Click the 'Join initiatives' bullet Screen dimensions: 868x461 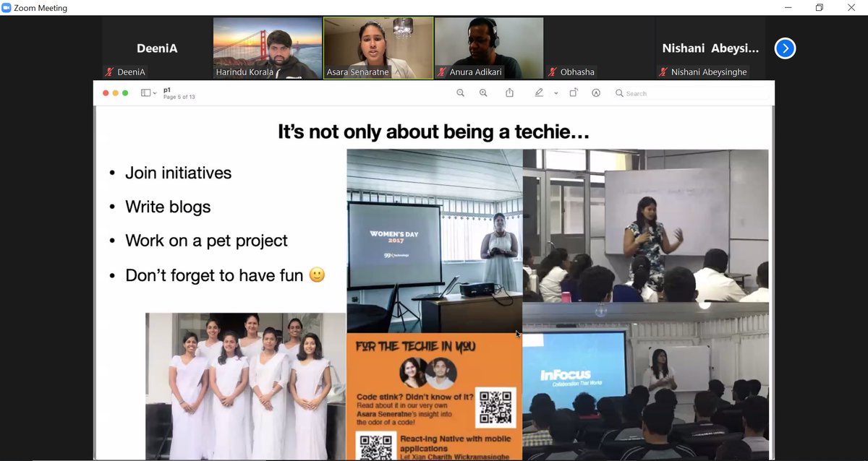pos(178,173)
